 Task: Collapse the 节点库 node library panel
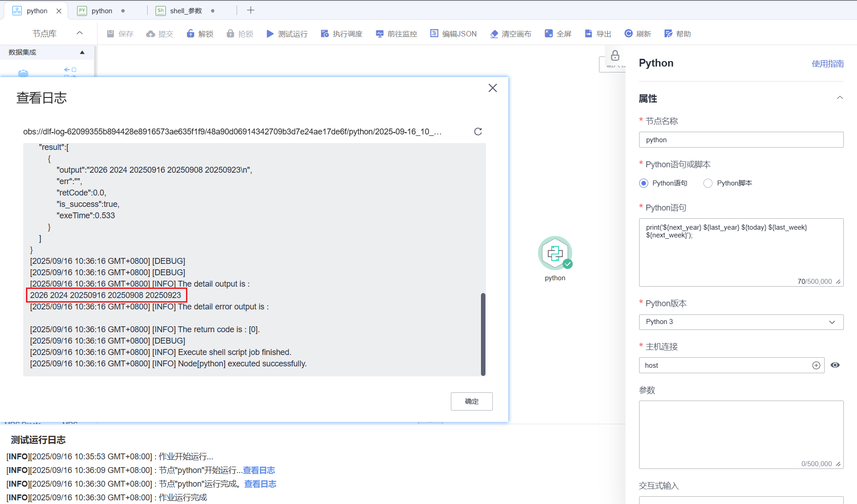(80, 33)
